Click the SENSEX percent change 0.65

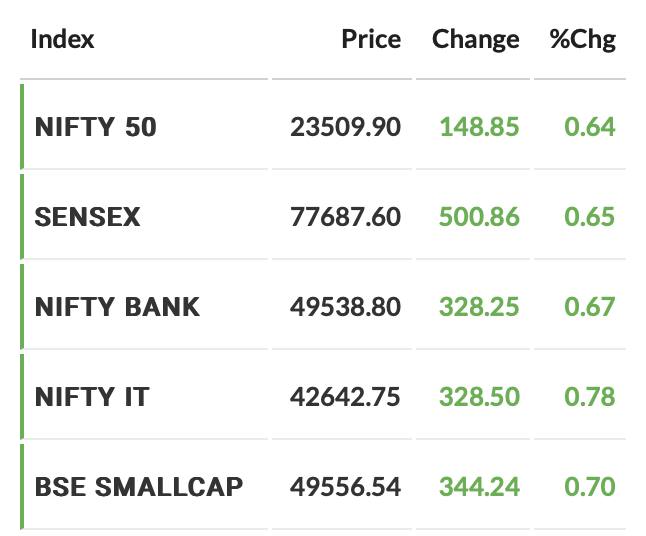click(590, 217)
